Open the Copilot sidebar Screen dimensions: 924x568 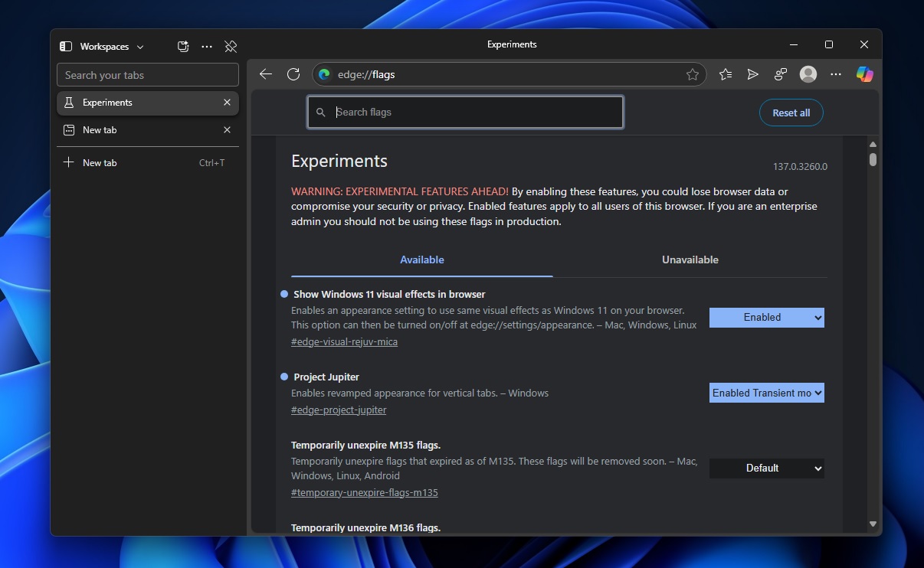[x=864, y=74]
